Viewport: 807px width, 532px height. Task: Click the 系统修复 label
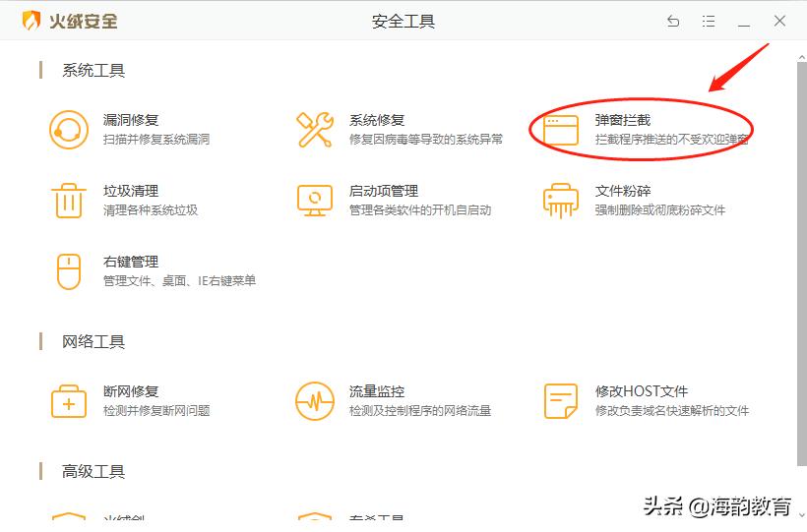[377, 120]
